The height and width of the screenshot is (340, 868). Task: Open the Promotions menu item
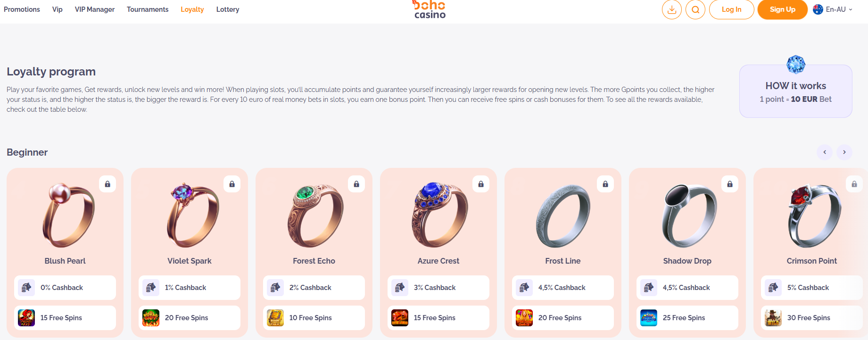[22, 9]
